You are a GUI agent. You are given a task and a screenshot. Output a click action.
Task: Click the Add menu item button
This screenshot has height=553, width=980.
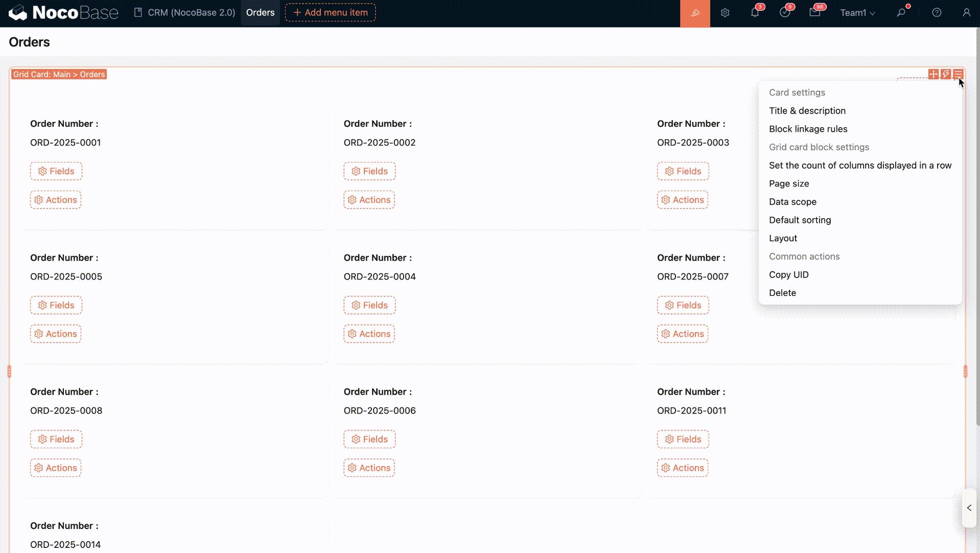click(x=331, y=13)
